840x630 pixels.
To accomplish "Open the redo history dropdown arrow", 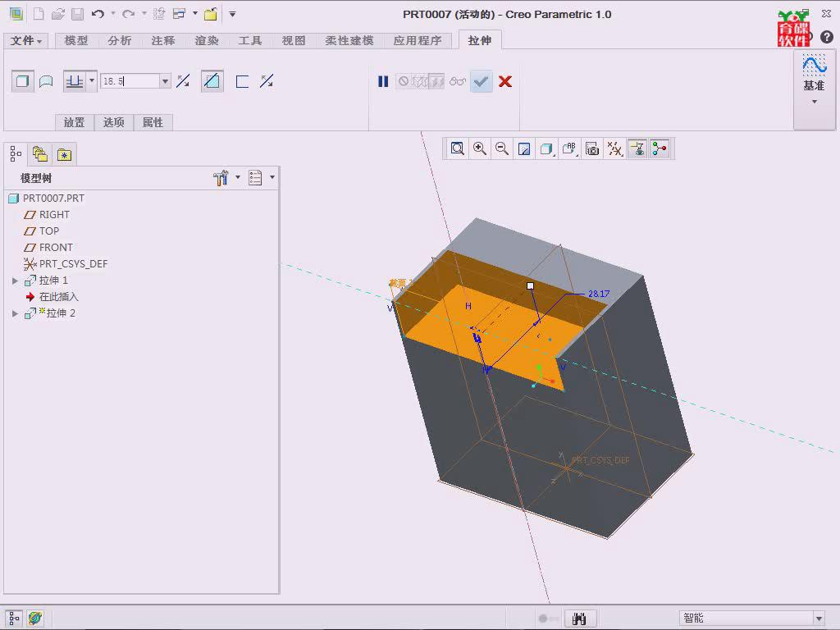I will pyautogui.click(x=144, y=14).
